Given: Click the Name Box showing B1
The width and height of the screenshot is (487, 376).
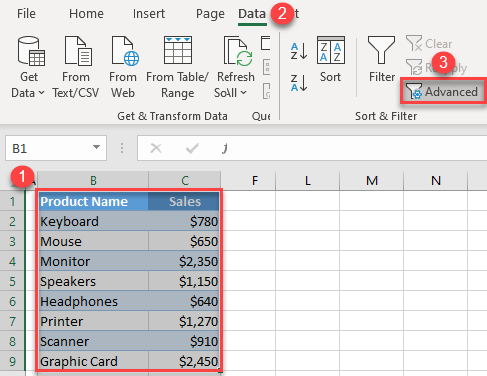Looking at the screenshot, I should point(48,148).
